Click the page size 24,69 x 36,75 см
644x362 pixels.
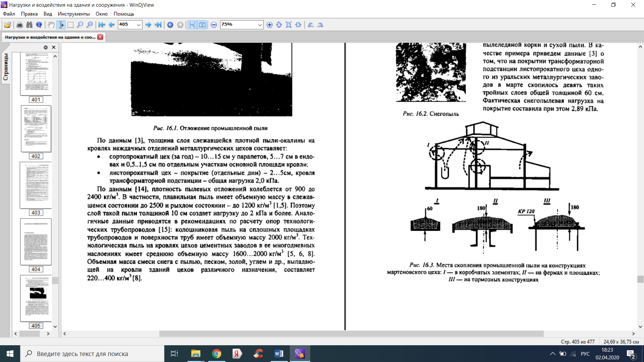(x=621, y=342)
